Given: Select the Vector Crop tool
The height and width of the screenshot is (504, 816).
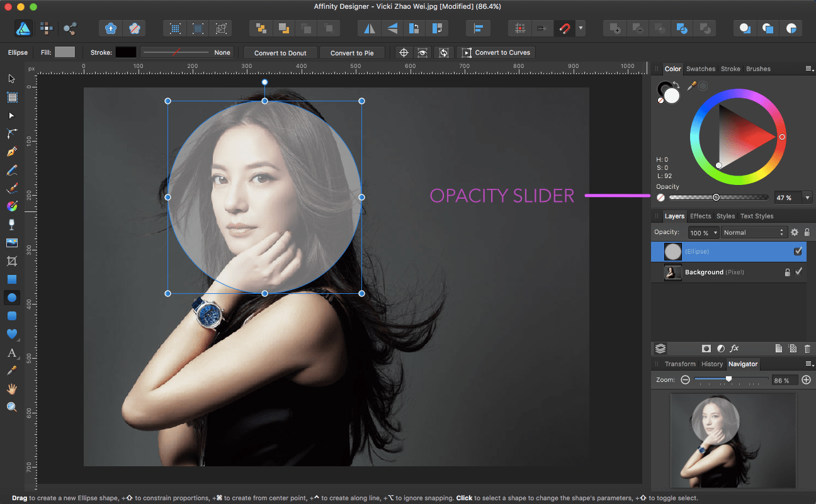Looking at the screenshot, I should click(x=11, y=260).
